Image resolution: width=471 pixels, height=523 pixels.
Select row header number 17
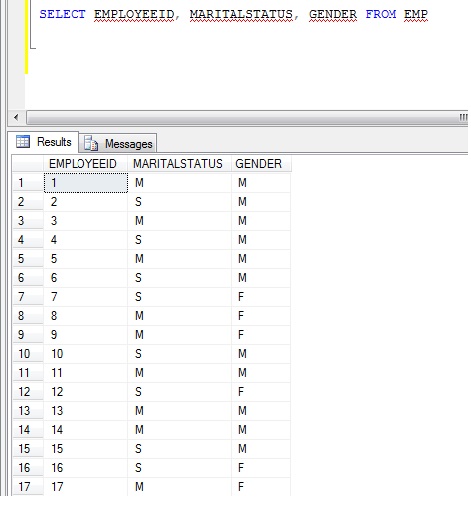(x=28, y=487)
